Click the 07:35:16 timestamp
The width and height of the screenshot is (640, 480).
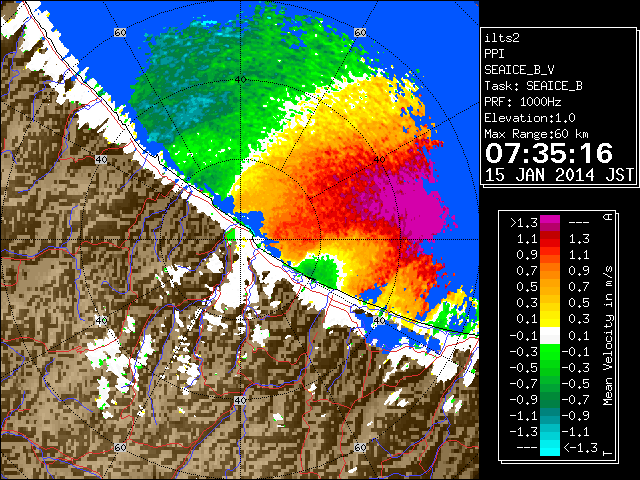[x=549, y=153]
